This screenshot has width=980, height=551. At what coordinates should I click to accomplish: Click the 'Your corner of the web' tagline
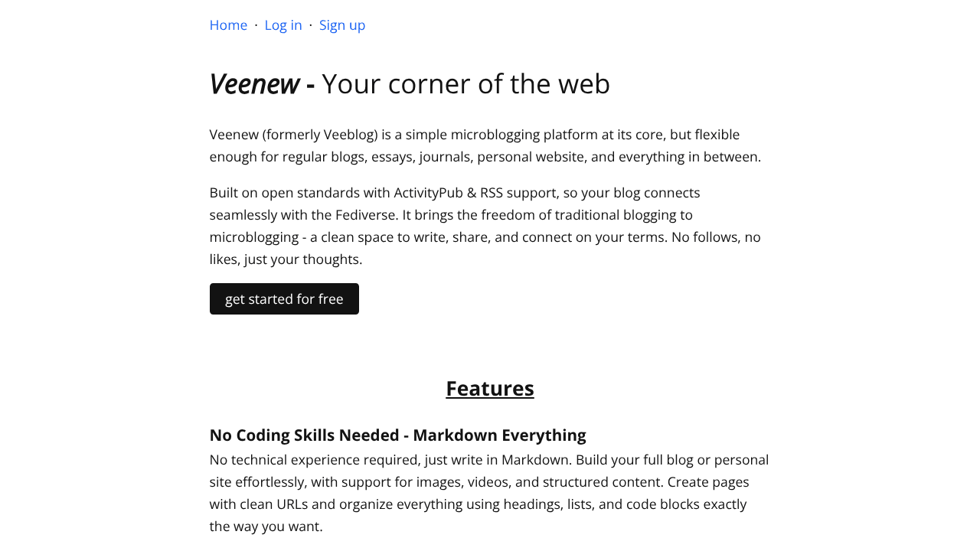pyautogui.click(x=466, y=83)
